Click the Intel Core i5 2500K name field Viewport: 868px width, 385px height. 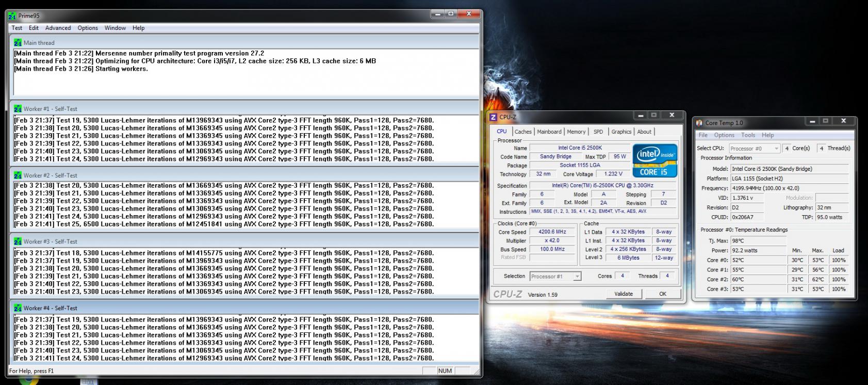coord(580,148)
